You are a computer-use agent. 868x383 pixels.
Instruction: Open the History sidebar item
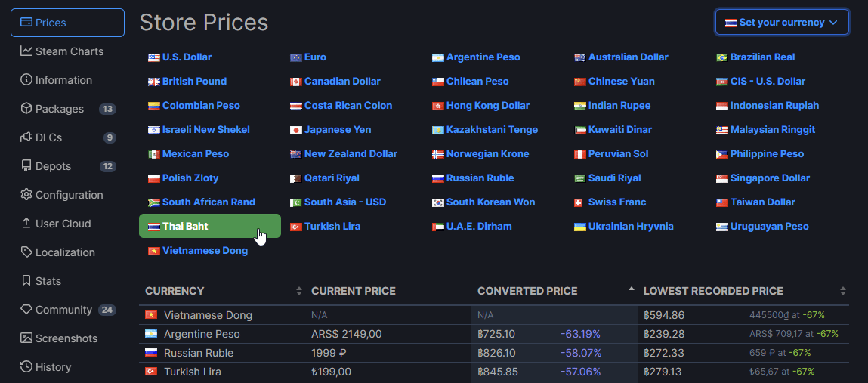pyautogui.click(x=67, y=367)
